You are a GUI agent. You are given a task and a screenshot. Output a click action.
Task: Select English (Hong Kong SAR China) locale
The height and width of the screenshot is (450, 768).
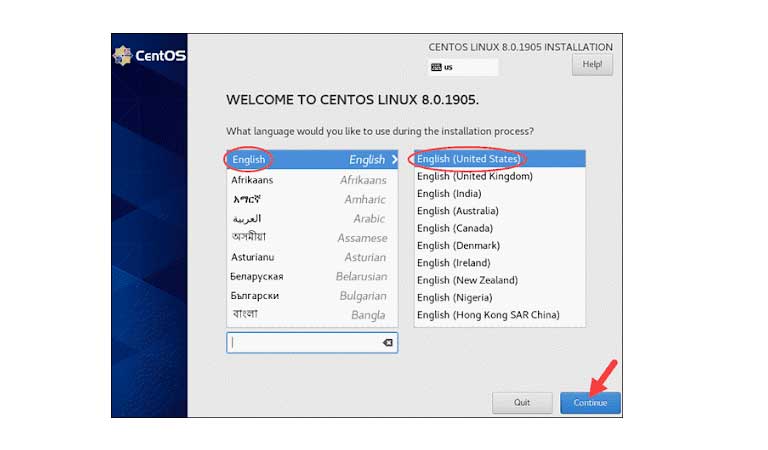(500, 315)
